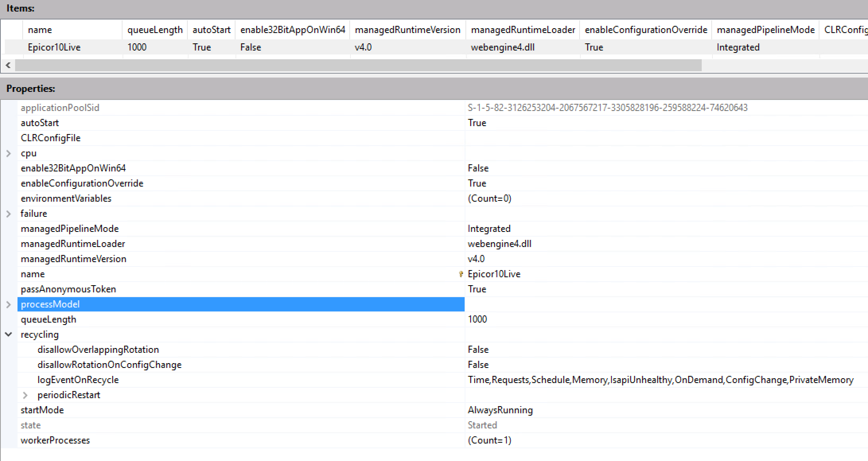Sort by managedRuntimeLoader column header
The width and height of the screenshot is (868, 461).
[523, 30]
